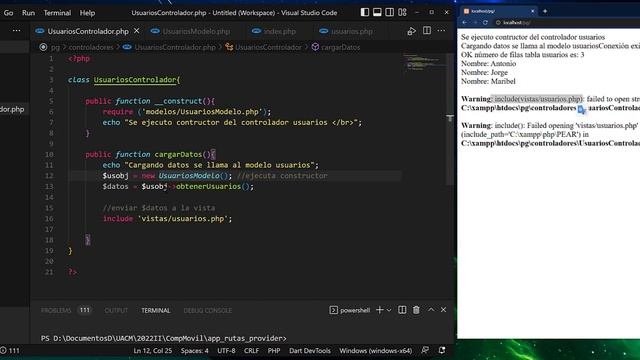Image resolution: width=640 pixels, height=360 pixels.
Task: Open the Output panel tab
Action: click(x=116, y=311)
